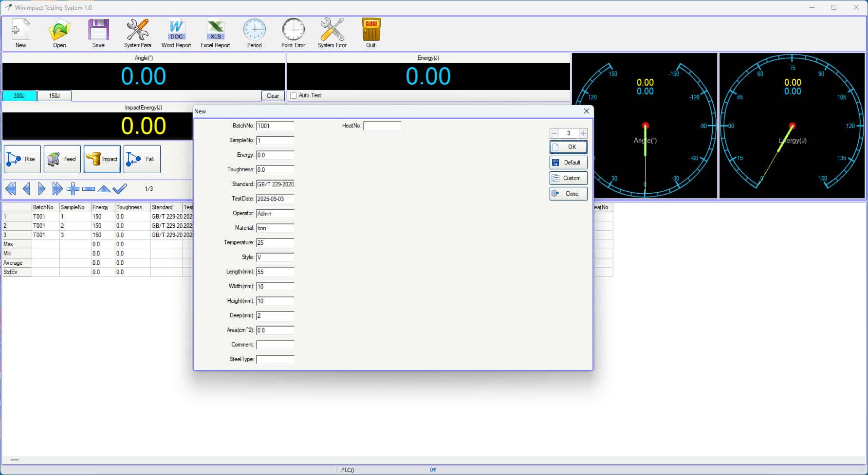Click the Default button in dialog
This screenshot has height=475, width=868.
(x=568, y=163)
